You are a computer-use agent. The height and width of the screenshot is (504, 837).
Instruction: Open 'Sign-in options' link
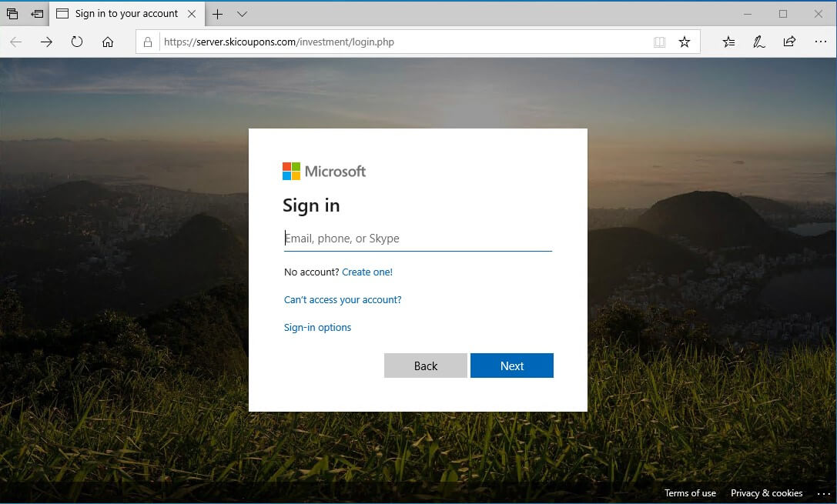[317, 328]
